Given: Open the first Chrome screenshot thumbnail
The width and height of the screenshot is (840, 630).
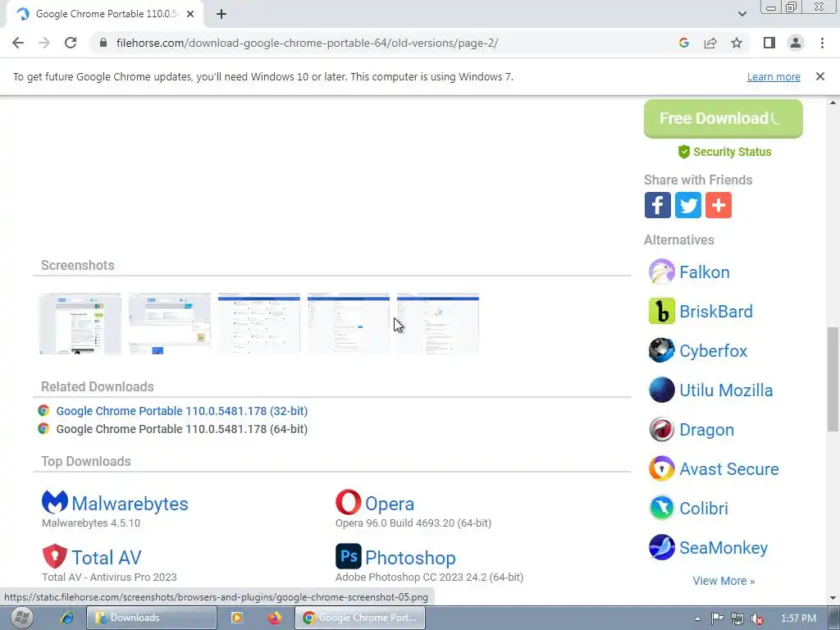Looking at the screenshot, I should click(x=80, y=323).
